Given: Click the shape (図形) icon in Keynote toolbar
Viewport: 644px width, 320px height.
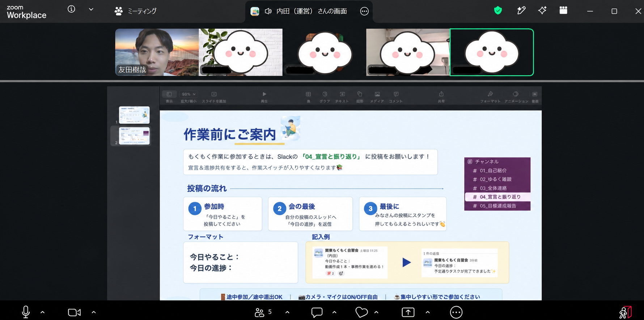Looking at the screenshot, I should coord(360,94).
